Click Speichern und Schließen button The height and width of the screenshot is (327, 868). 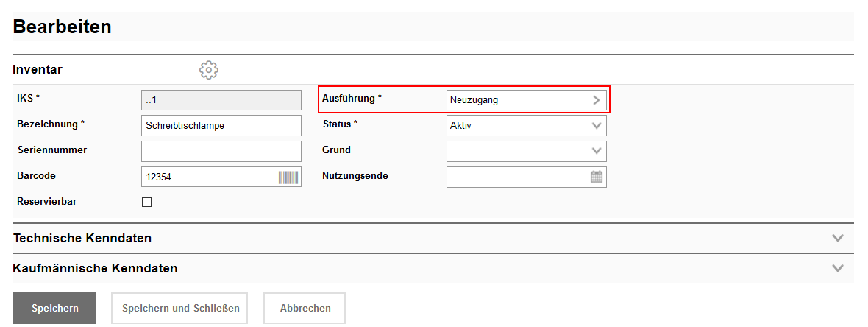(179, 308)
